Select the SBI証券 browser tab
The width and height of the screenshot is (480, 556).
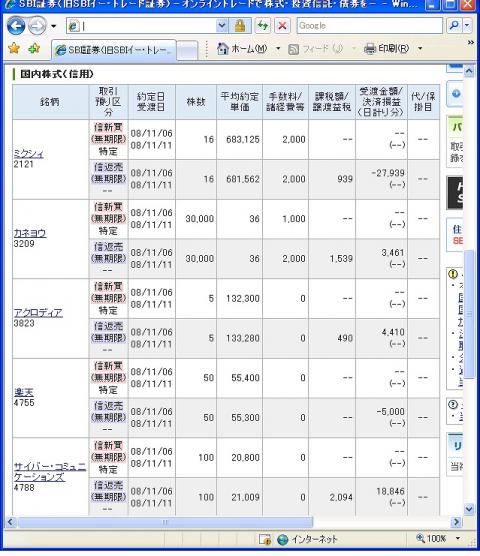[114, 50]
